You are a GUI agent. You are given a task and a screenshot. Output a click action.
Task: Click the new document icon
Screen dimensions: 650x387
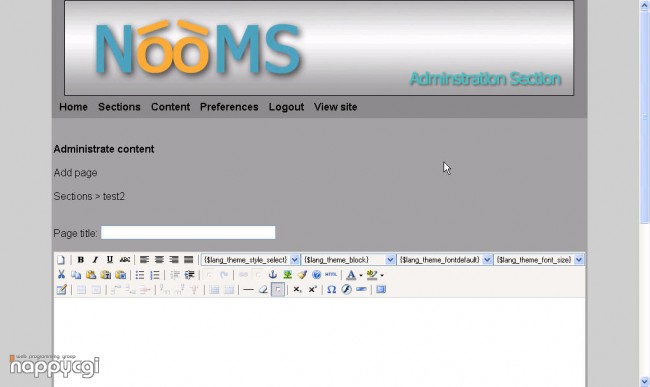(x=61, y=260)
